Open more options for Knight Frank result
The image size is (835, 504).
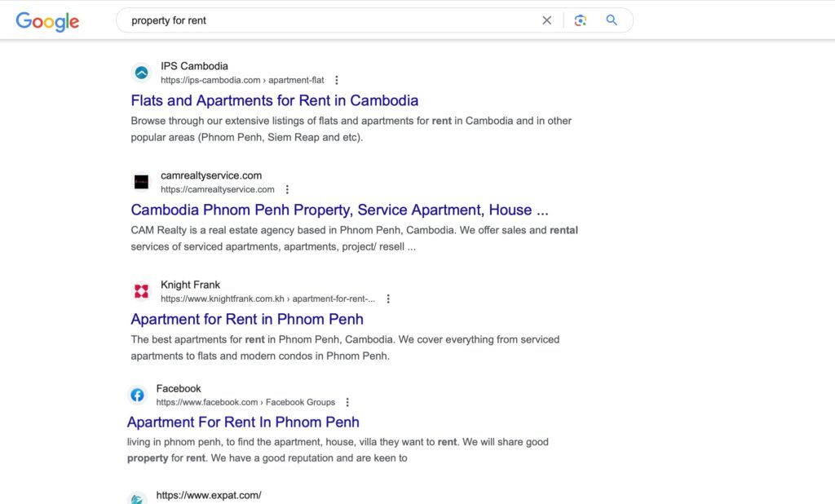(x=388, y=298)
